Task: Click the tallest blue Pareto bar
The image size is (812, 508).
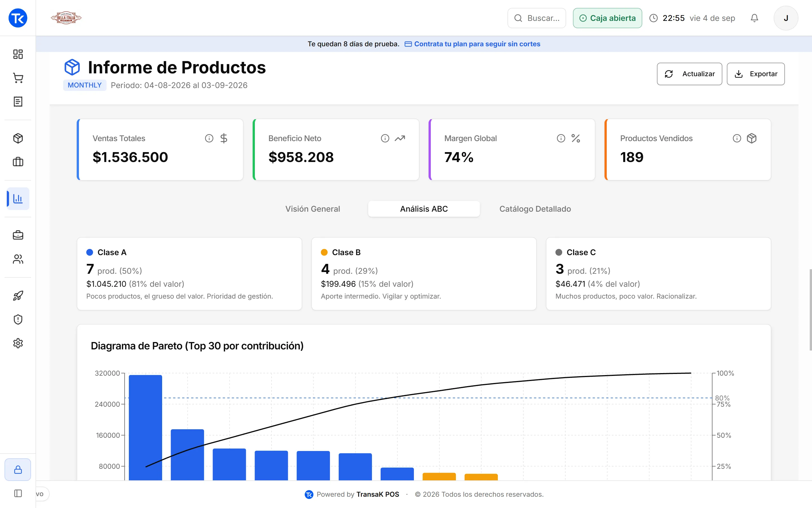Action: (x=145, y=427)
